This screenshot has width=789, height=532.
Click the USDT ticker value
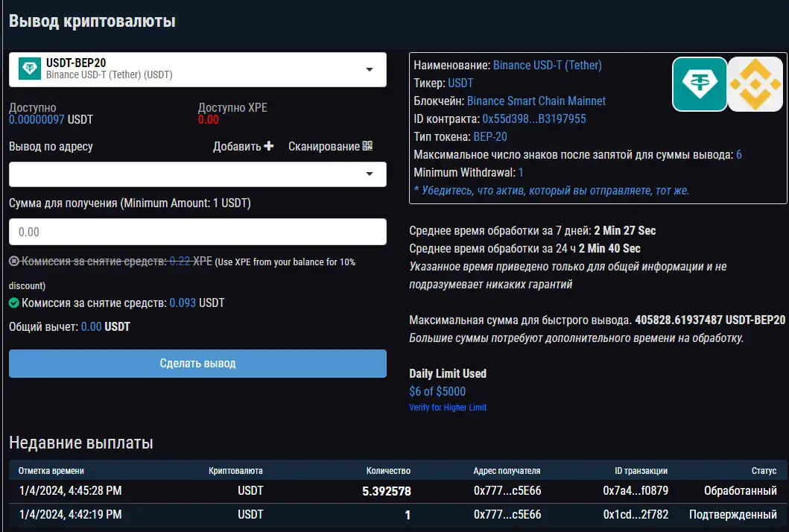click(460, 83)
